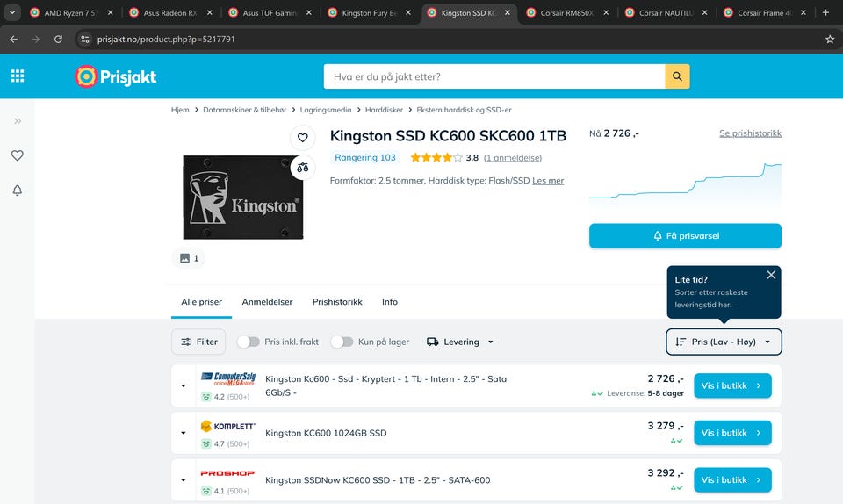The image size is (843, 504).
Task: Open the 'Se prishistorikk' link
Action: click(x=750, y=133)
